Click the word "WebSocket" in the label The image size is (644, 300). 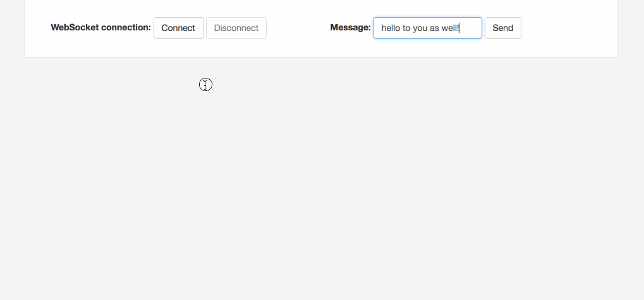[x=75, y=28]
